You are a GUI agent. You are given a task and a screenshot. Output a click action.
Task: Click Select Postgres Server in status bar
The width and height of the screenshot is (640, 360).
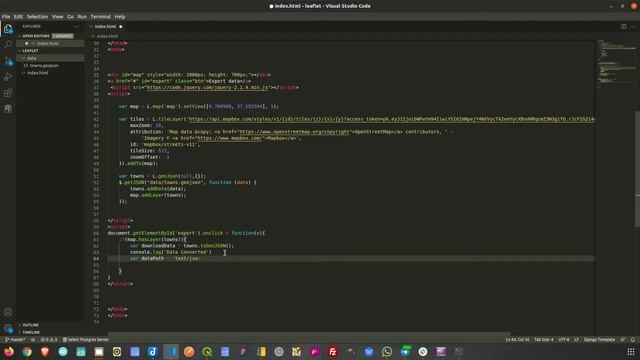pos(86,339)
